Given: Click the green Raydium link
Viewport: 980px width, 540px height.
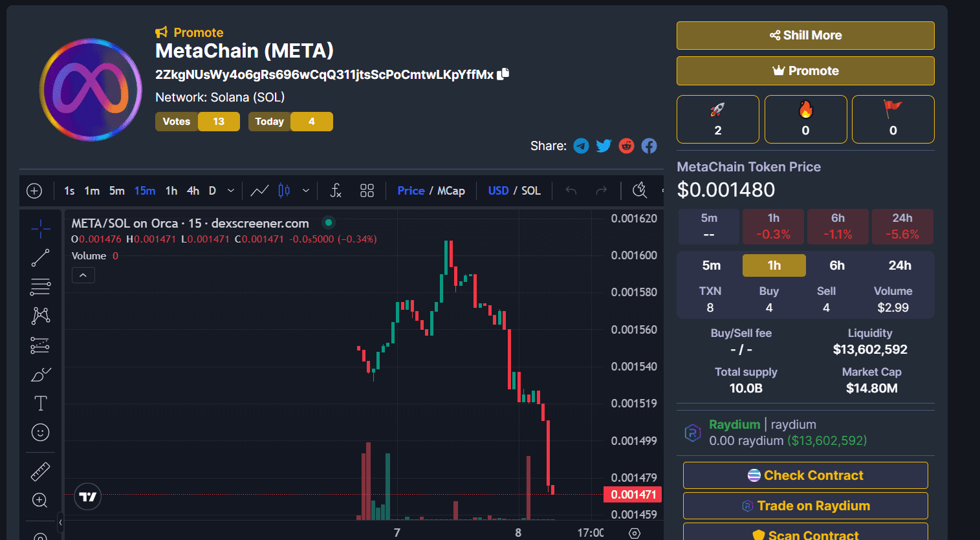Looking at the screenshot, I should [x=734, y=424].
